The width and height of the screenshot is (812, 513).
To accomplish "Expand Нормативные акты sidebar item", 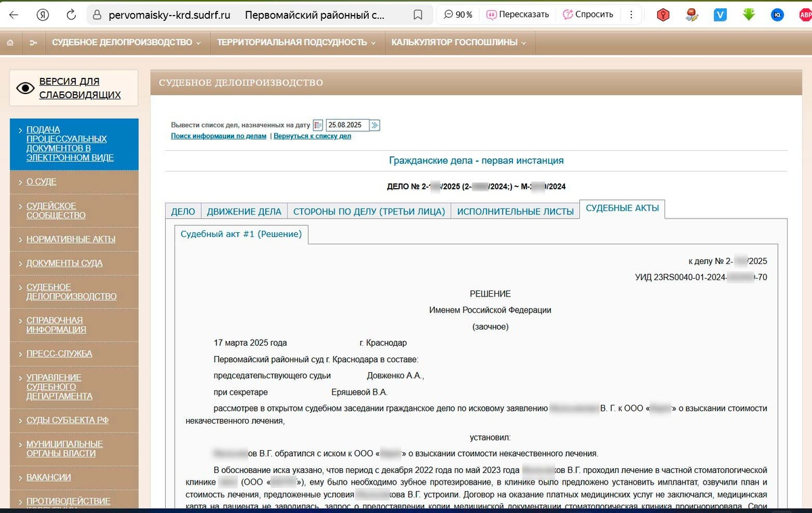I will pyautogui.click(x=71, y=240).
